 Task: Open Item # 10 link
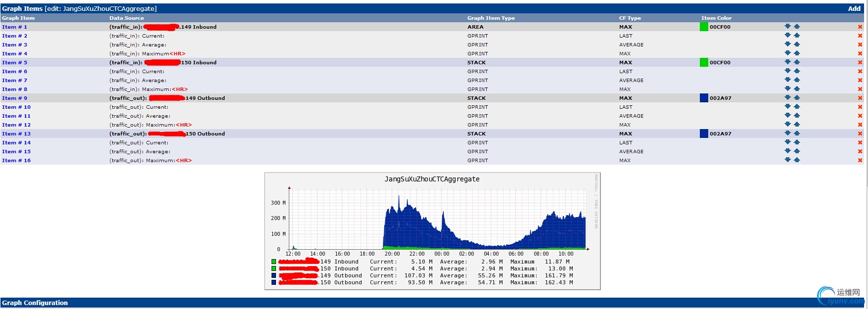[16, 107]
